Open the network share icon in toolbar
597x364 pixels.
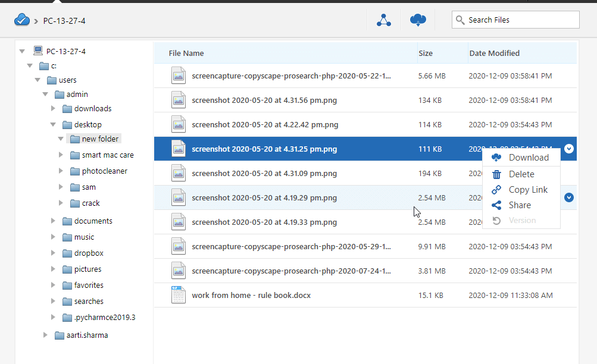point(384,20)
